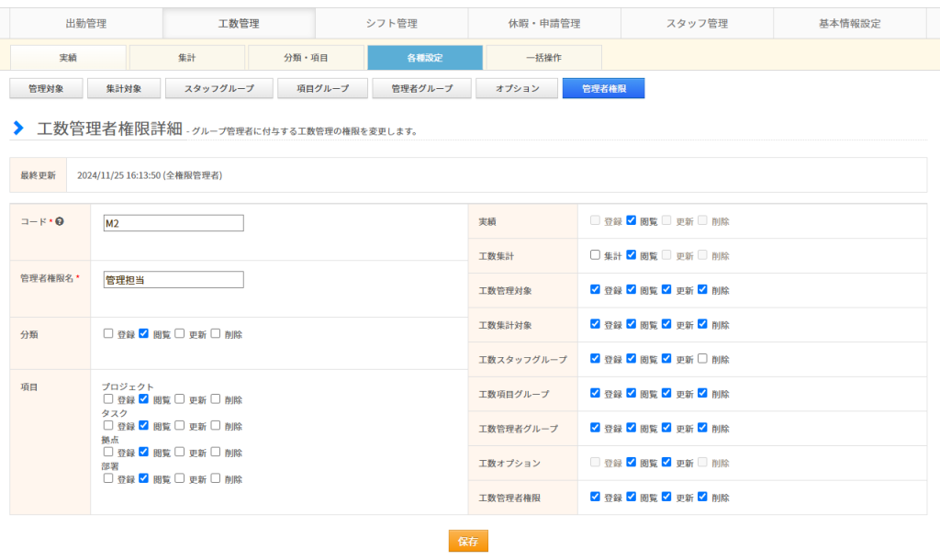Uncheck 削除 in 工数項目グループ row

pyautogui.click(x=702, y=393)
